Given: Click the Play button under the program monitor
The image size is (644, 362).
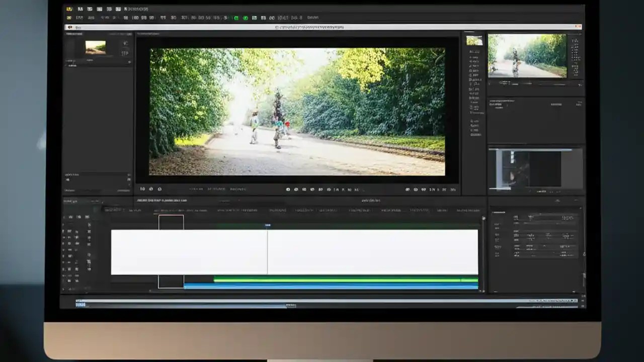Looking at the screenshot, I should pos(304,189).
